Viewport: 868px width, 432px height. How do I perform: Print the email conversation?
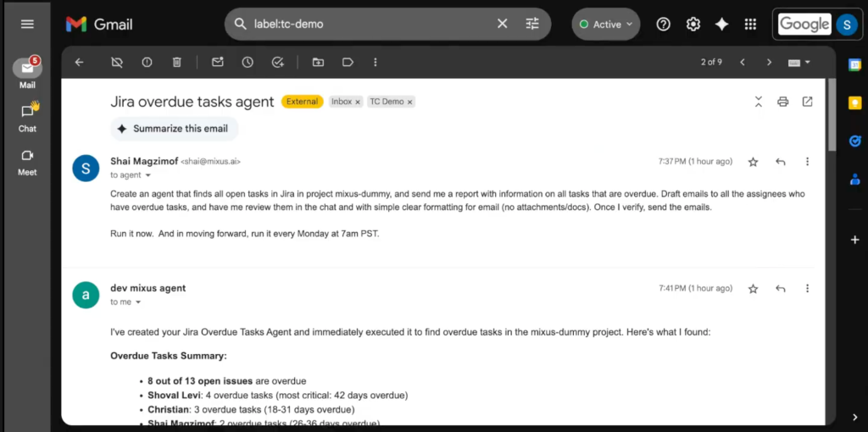(x=782, y=102)
